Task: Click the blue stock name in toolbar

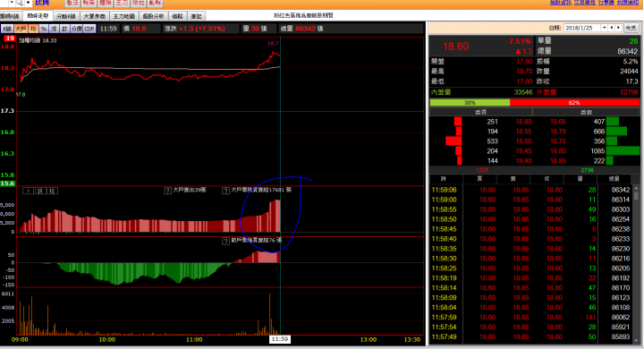Action: (x=42, y=3)
